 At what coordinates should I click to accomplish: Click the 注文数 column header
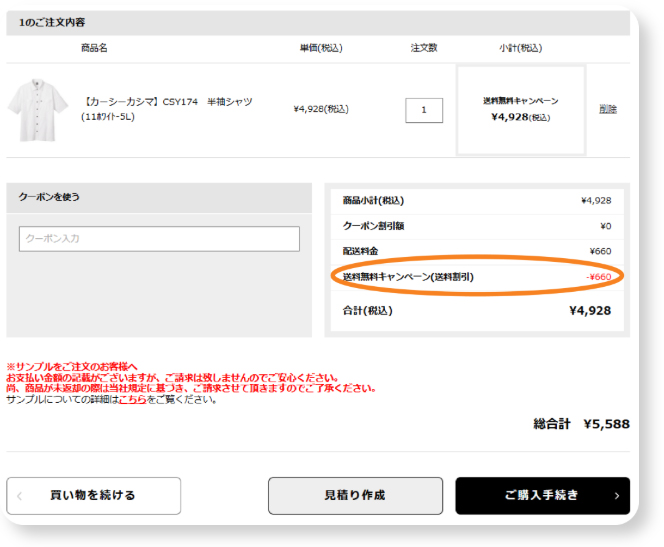pyautogui.click(x=424, y=48)
